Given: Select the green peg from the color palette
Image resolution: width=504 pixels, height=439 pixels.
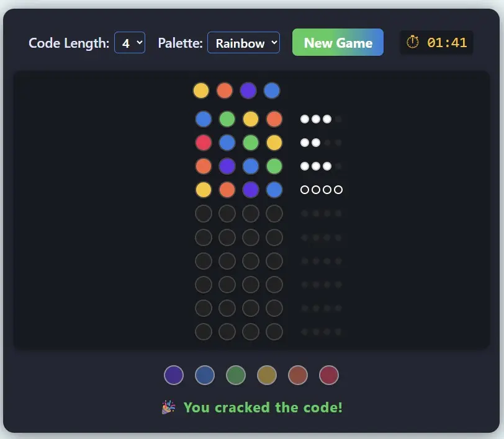Looking at the screenshot, I should [x=236, y=375].
